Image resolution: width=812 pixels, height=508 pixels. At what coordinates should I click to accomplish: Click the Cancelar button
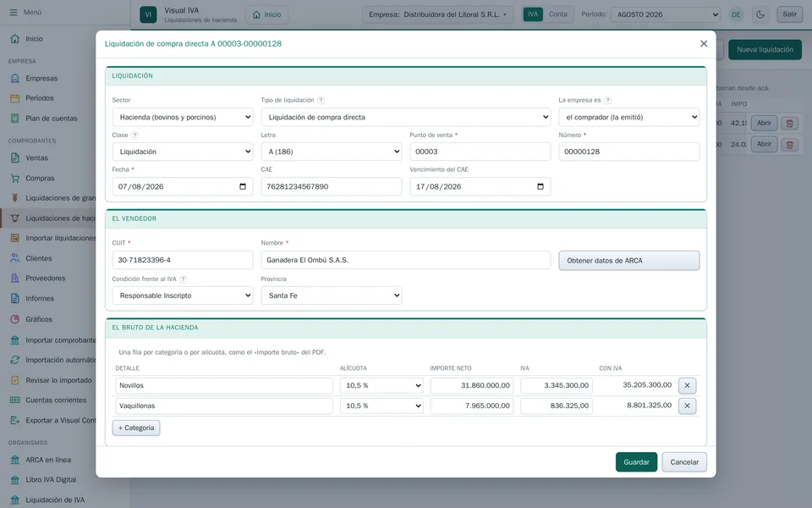pos(684,462)
